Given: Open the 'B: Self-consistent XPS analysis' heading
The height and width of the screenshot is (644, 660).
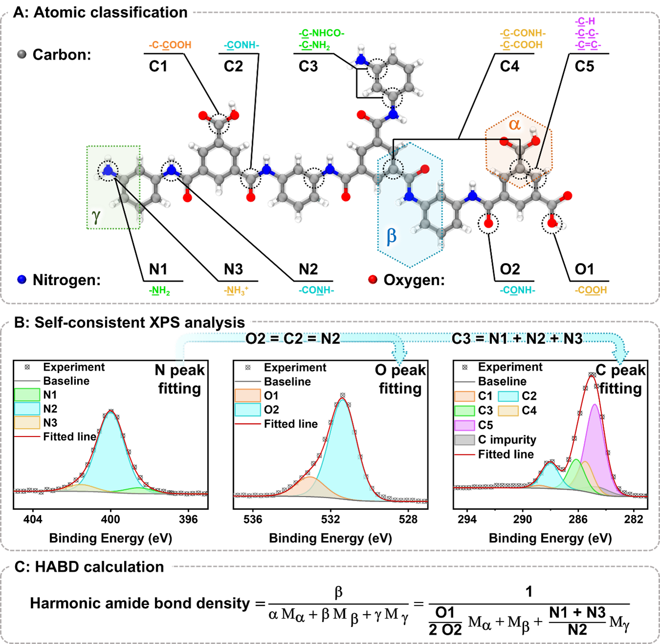Looking at the screenshot, I should (129, 323).
